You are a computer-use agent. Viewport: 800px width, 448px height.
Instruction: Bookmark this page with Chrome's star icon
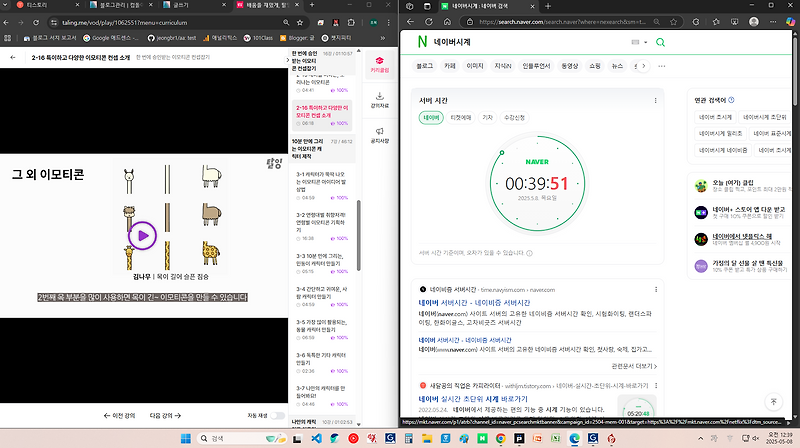coord(300,22)
